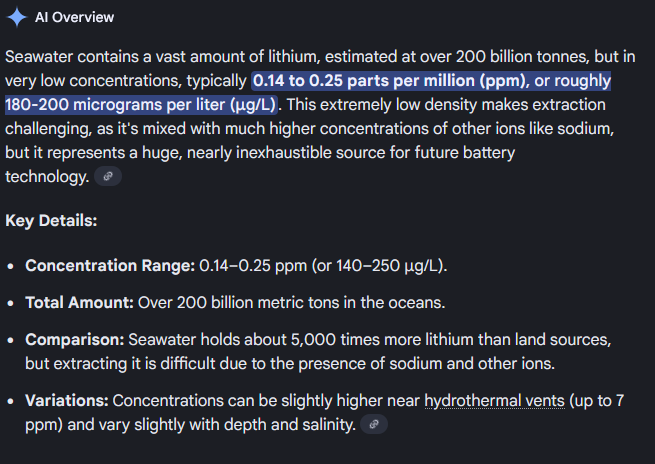Click the 'Comparison:' bold label
This screenshot has width=655, height=464.
click(75, 340)
